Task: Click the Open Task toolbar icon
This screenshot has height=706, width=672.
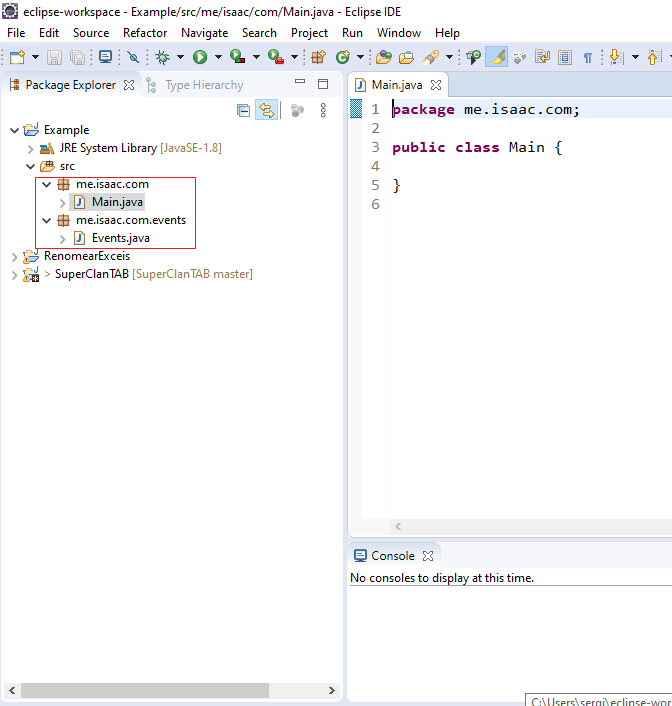Action: click(406, 57)
